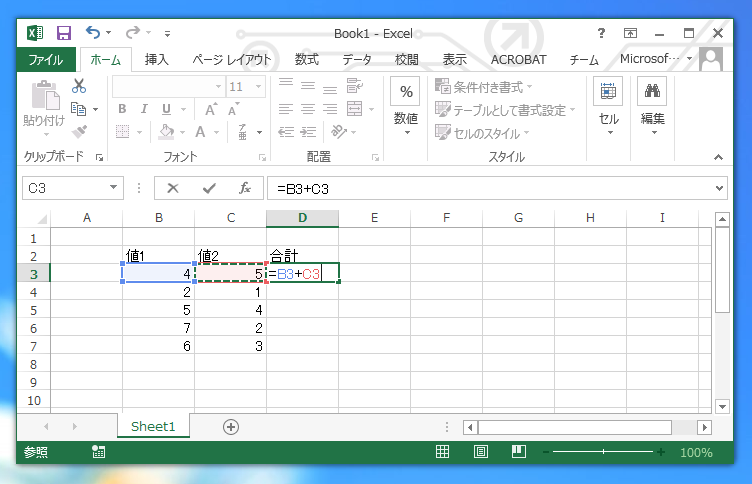This screenshot has width=752, height=484.
Task: Click the fx Insert Function button
Action: click(245, 188)
